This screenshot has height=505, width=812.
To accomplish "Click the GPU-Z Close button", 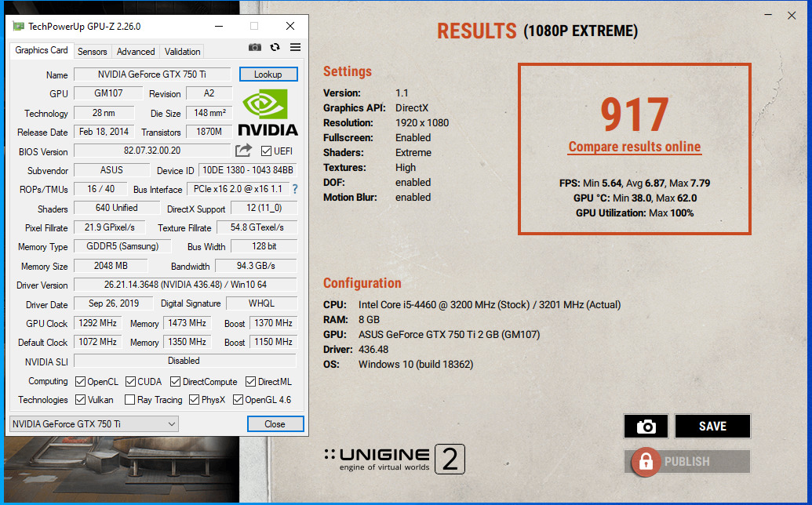I will (x=275, y=423).
